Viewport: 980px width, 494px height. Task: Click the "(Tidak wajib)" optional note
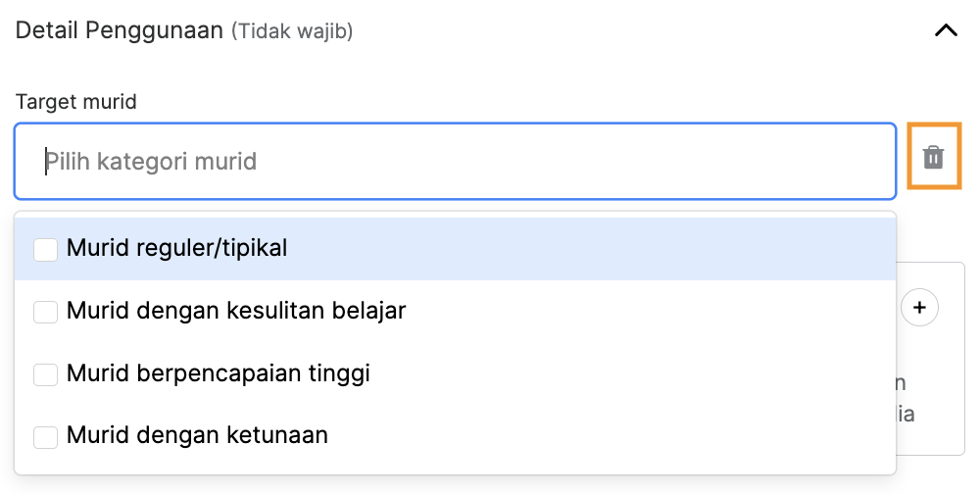click(x=292, y=30)
